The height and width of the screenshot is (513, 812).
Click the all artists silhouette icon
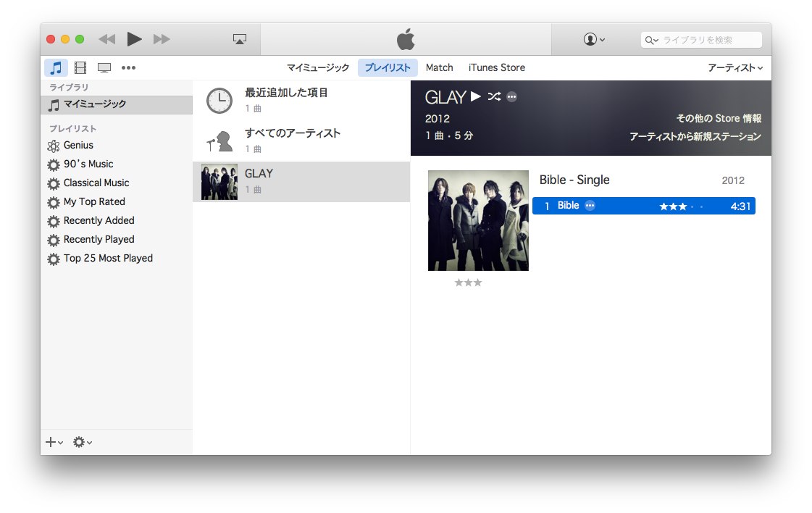pyautogui.click(x=219, y=141)
